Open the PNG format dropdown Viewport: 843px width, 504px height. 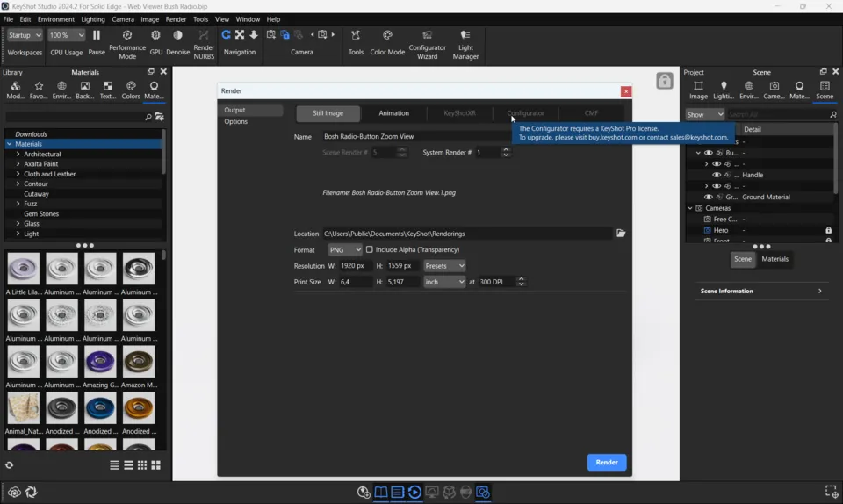pos(344,250)
